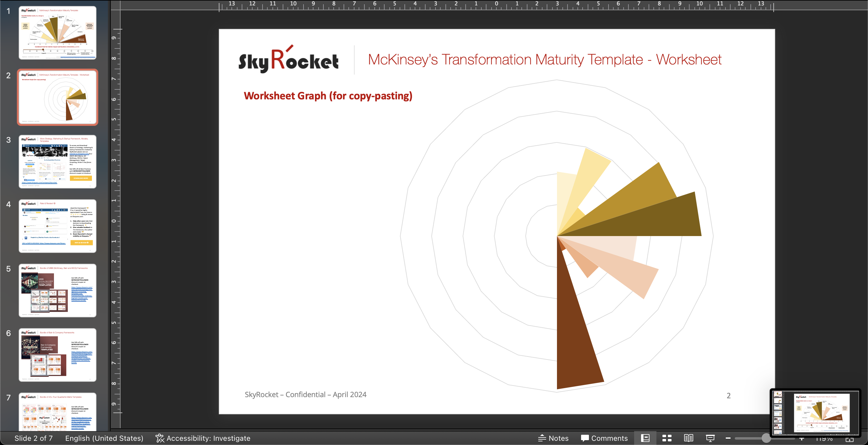This screenshot has height=445, width=868.
Task: Click English (United States) language indicator
Action: 104,438
